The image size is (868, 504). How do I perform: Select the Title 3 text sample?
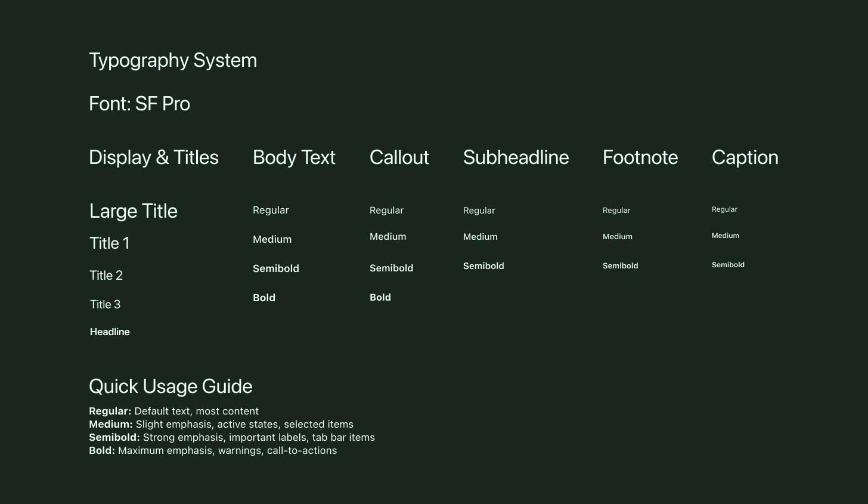pos(105,305)
